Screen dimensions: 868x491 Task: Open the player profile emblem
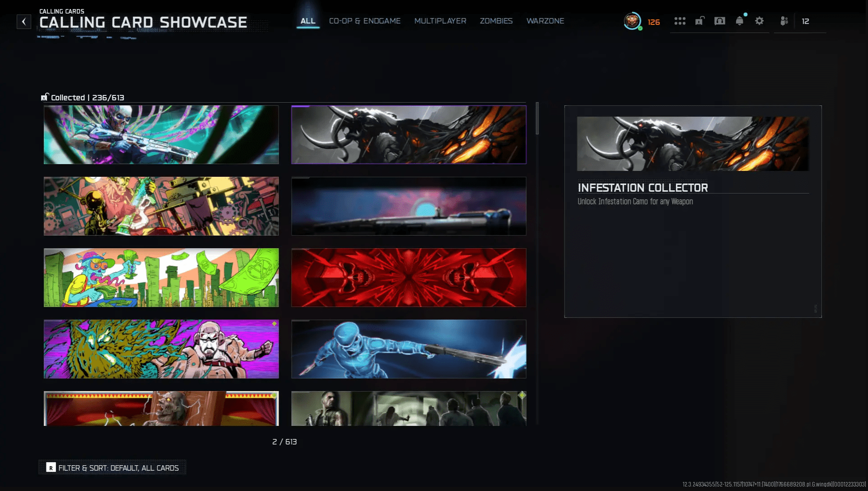click(632, 21)
